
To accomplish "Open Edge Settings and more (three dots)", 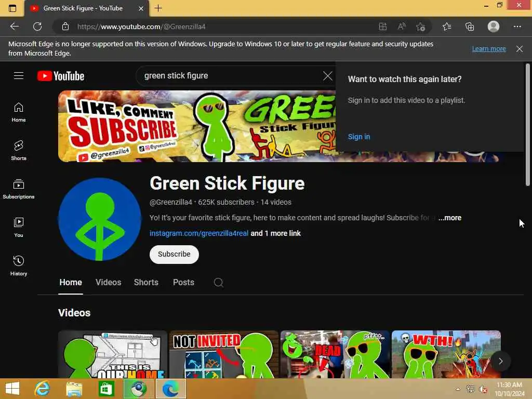I will click(x=517, y=26).
